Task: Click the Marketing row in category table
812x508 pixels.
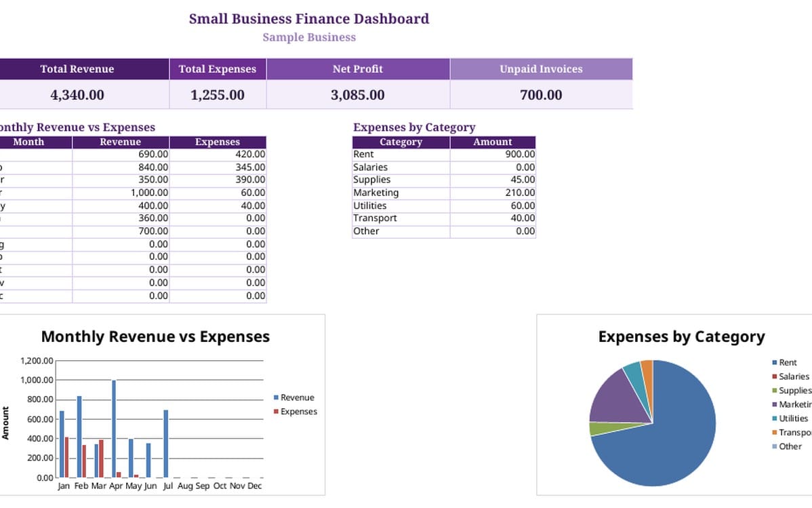Action: click(x=444, y=193)
